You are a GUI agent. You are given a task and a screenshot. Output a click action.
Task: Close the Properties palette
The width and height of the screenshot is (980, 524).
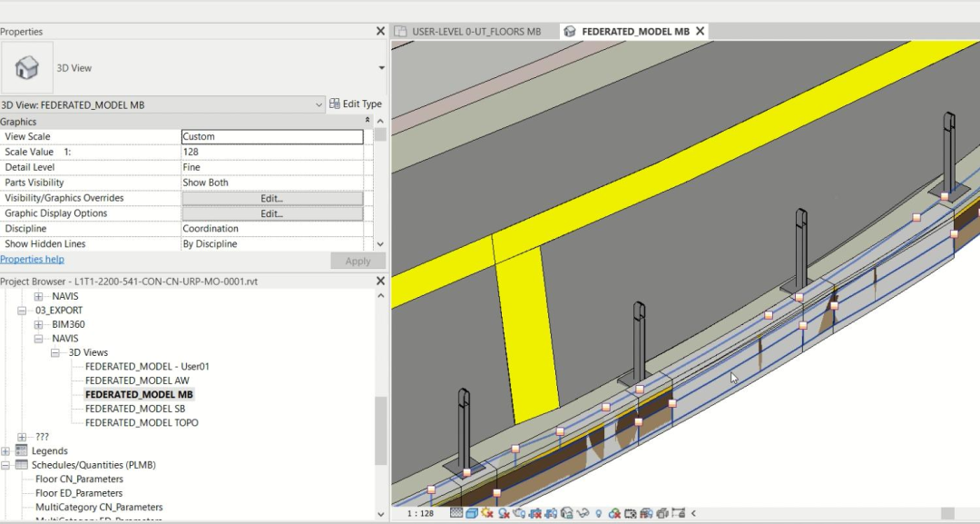(x=380, y=31)
